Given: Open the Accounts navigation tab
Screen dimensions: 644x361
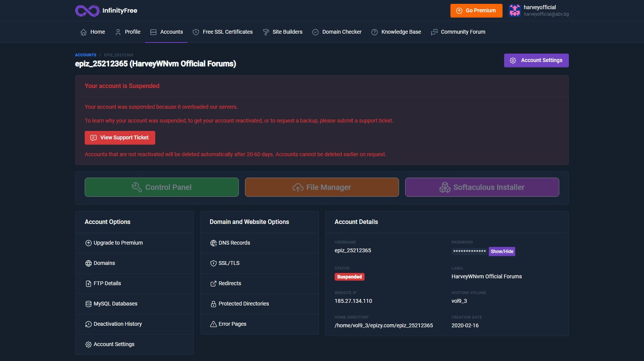Looking at the screenshot, I should pyautogui.click(x=166, y=32).
